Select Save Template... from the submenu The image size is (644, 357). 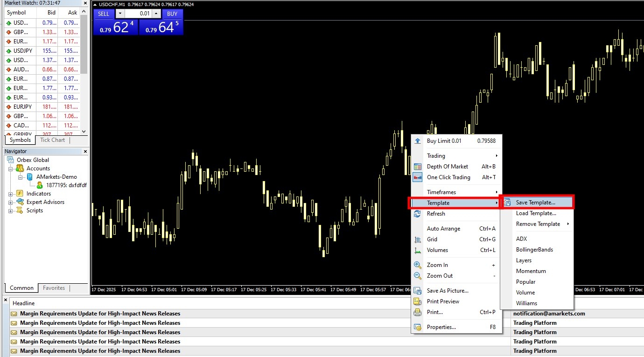point(536,203)
